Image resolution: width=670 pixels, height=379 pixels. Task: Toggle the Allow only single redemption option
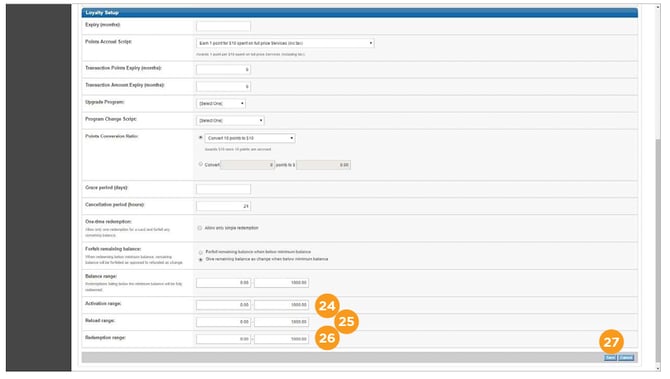[200, 228]
